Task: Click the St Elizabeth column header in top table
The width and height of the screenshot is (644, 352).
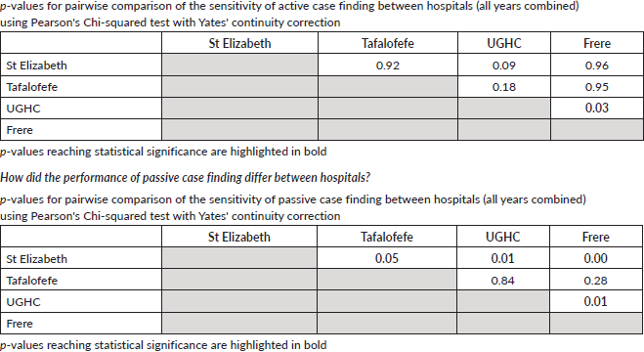Action: coord(239,43)
